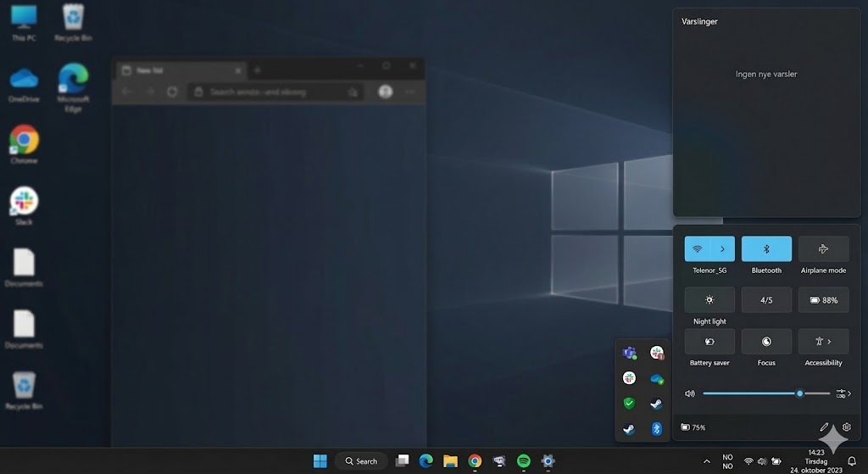Click the Focus tile button
The height and width of the screenshot is (474, 868).
[766, 342]
